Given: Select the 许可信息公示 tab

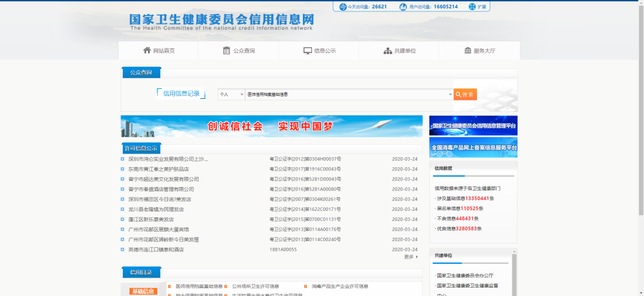Looking at the screenshot, I should click(x=140, y=147).
